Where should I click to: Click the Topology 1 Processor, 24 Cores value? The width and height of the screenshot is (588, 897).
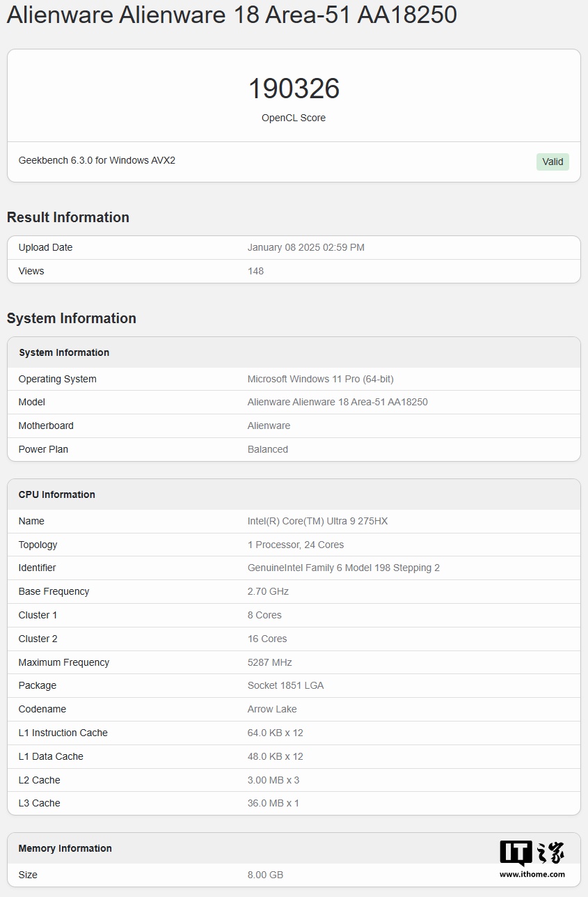tap(295, 545)
